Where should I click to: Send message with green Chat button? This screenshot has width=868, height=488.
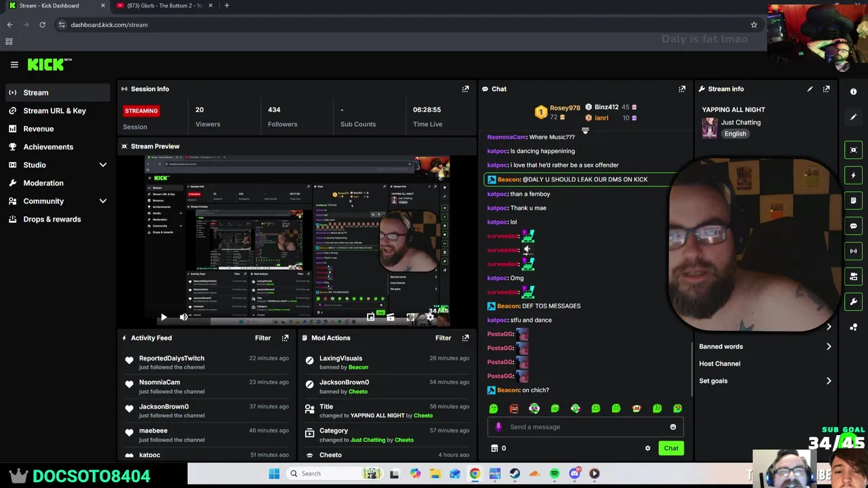click(x=671, y=448)
